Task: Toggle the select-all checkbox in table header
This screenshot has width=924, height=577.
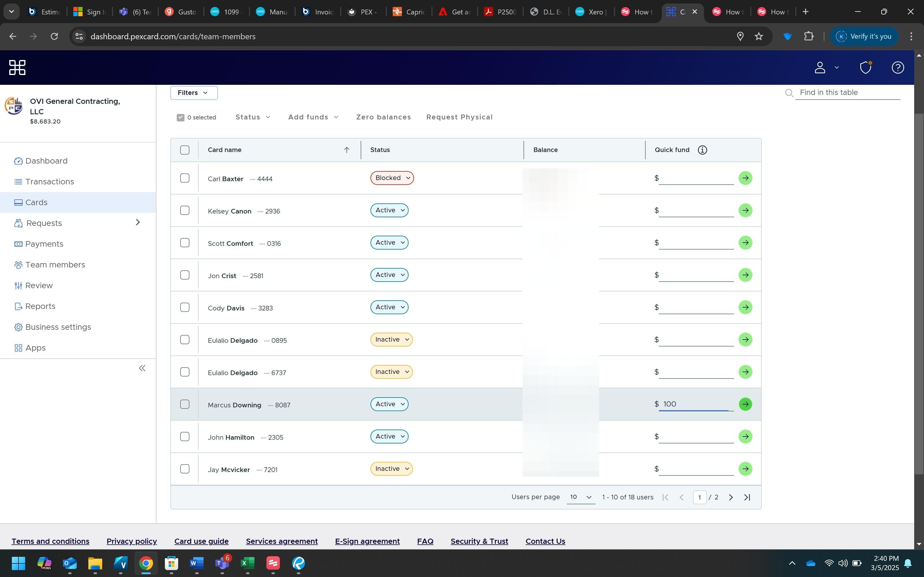Action: pyautogui.click(x=185, y=150)
